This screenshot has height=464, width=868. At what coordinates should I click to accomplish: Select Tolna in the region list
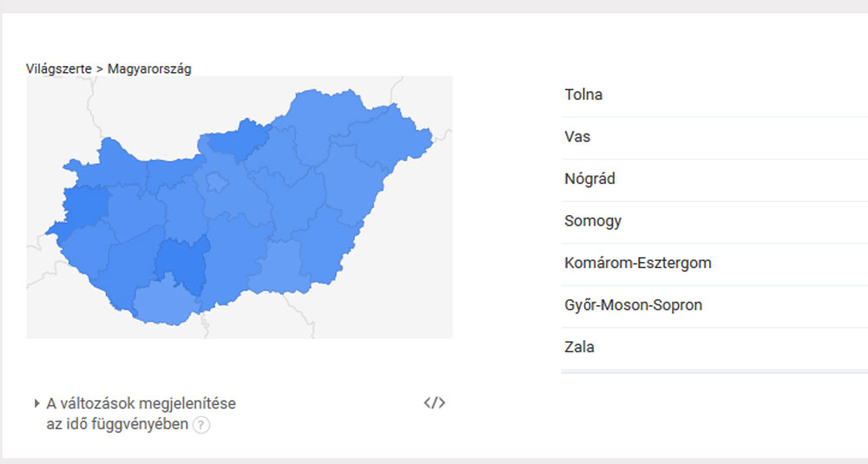(x=714, y=95)
